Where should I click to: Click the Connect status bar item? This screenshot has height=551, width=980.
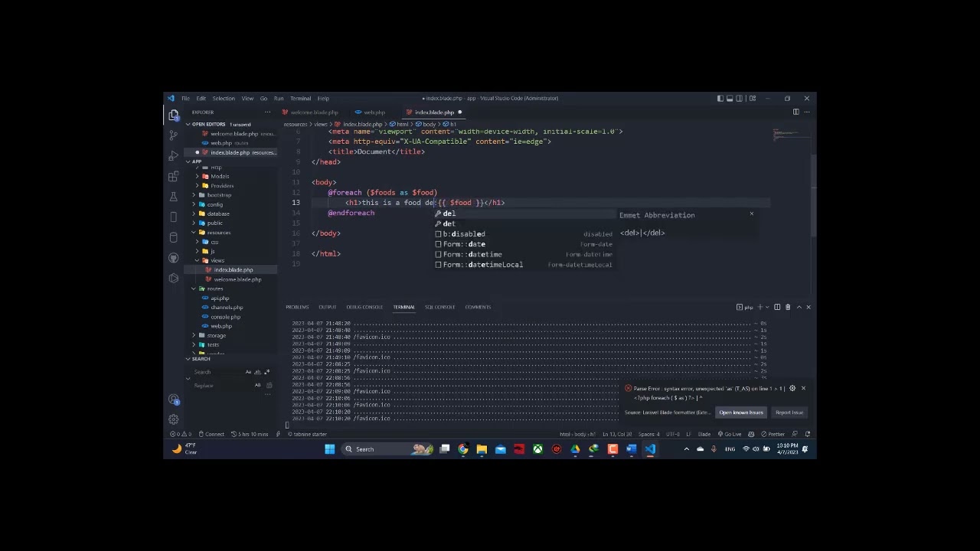click(211, 434)
